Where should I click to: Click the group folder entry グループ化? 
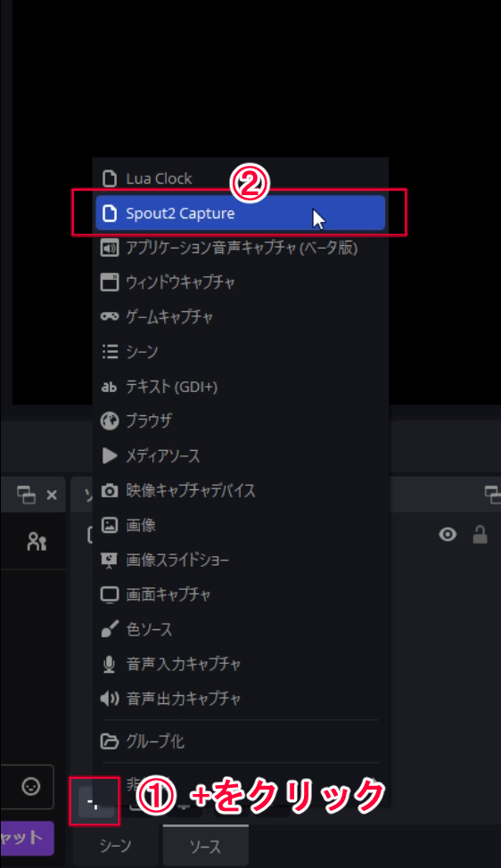pyautogui.click(x=241, y=741)
